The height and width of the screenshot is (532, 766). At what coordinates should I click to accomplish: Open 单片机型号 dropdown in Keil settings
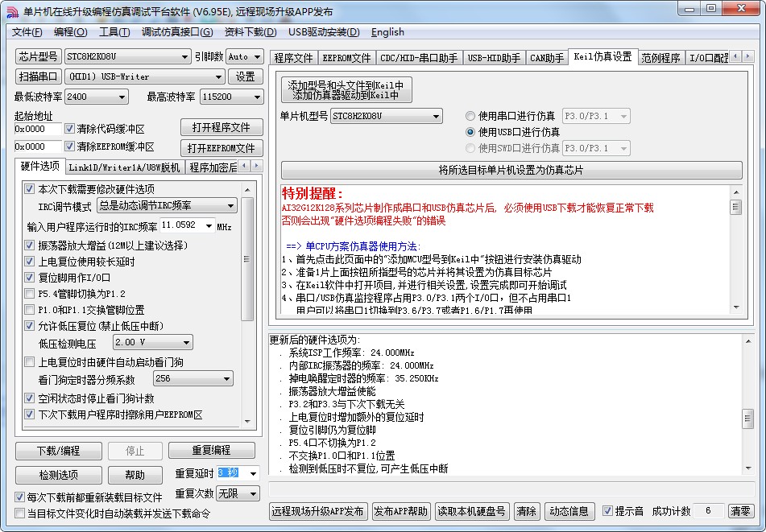click(387, 116)
